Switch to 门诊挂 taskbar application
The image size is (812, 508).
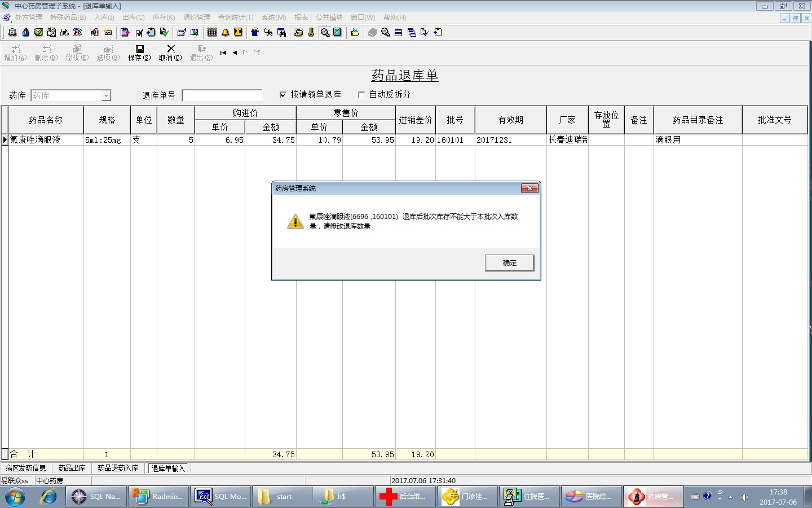468,497
